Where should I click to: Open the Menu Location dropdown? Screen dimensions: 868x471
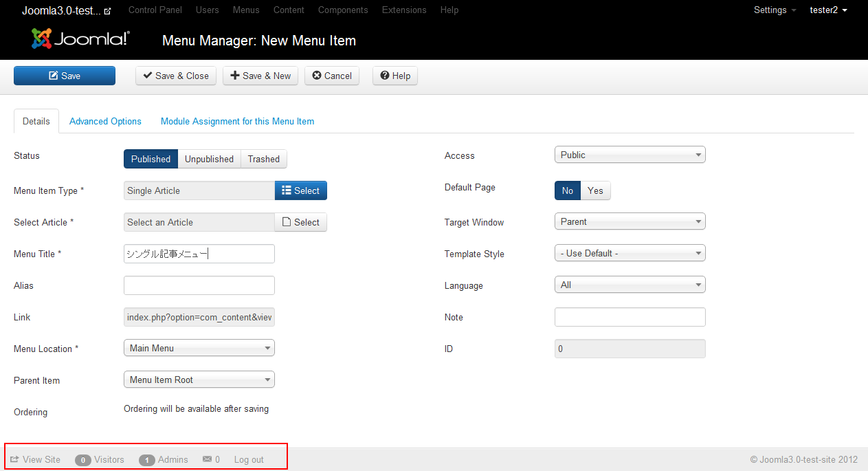click(199, 348)
